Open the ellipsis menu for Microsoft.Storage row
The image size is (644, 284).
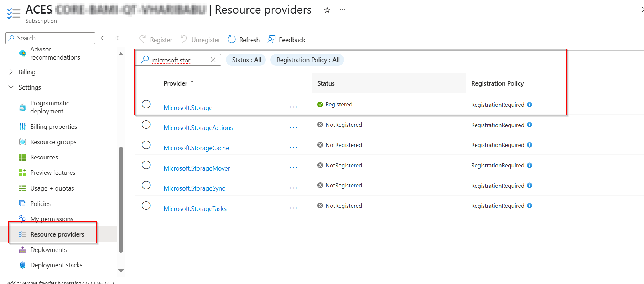pos(294,107)
